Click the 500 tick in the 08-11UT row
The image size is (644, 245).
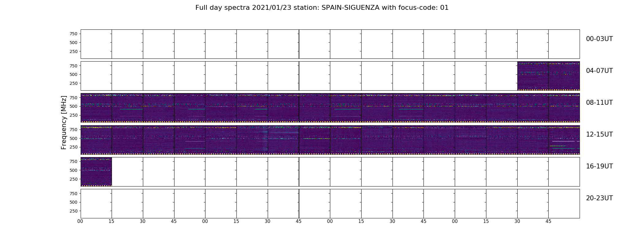(x=74, y=106)
